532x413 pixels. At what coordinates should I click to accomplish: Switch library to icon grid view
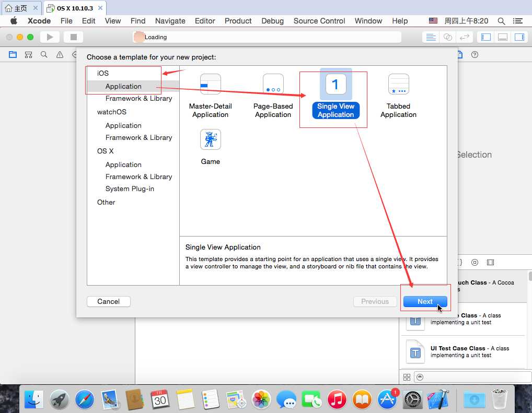click(x=407, y=377)
